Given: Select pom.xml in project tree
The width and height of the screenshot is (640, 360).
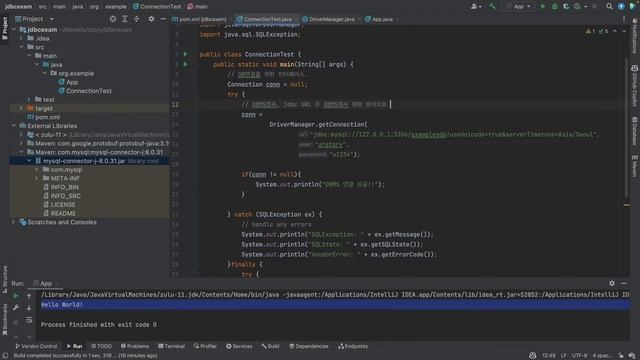Looking at the screenshot, I should (47, 117).
